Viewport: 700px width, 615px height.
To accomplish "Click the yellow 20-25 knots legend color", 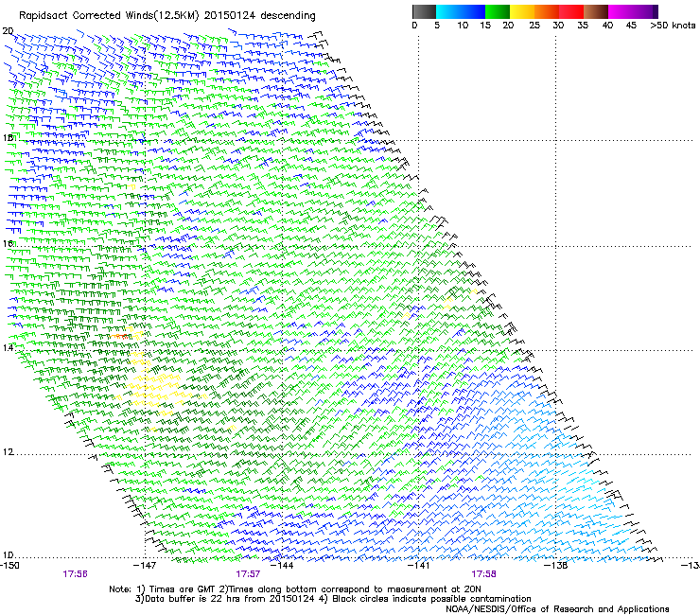I will pos(522,11).
